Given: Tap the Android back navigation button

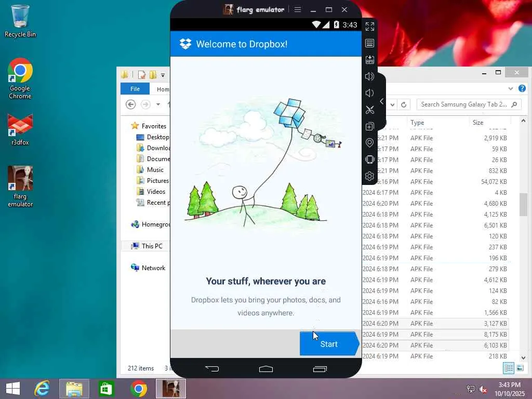Looking at the screenshot, I should click(x=212, y=368).
